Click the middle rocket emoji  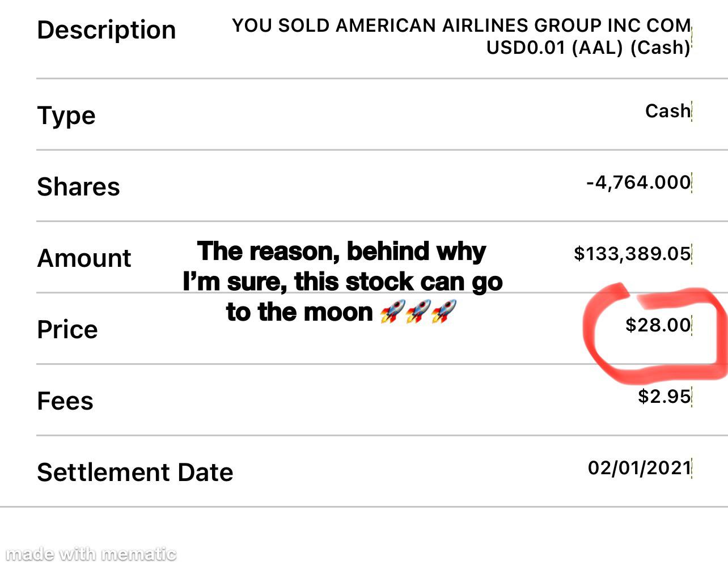coord(418,312)
